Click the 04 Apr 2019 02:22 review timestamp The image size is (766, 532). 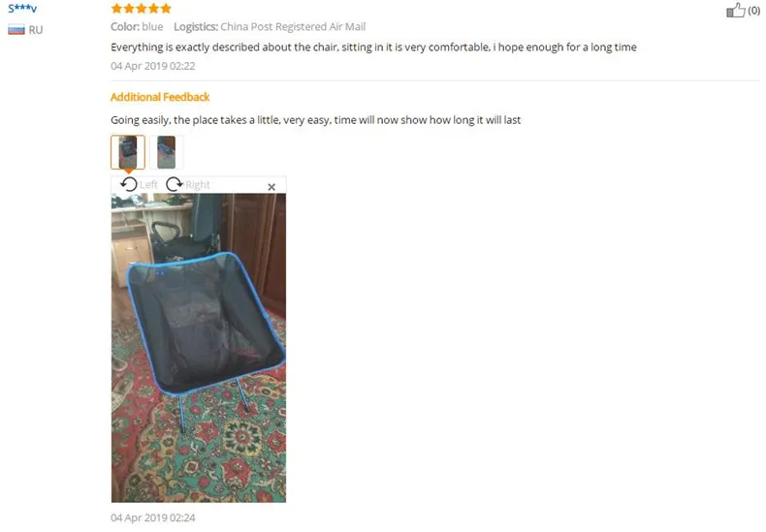tap(153, 66)
